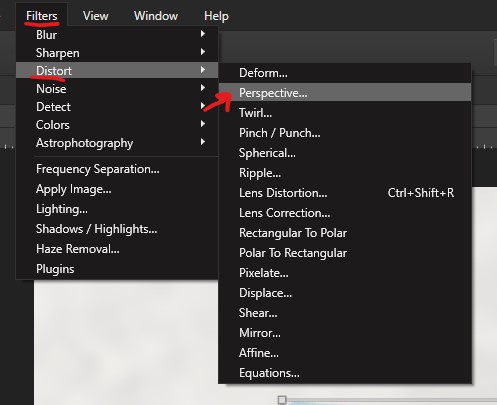Viewport: 497px width, 405px height.
Task: Select the Distort submenu entry
Action: coord(117,70)
